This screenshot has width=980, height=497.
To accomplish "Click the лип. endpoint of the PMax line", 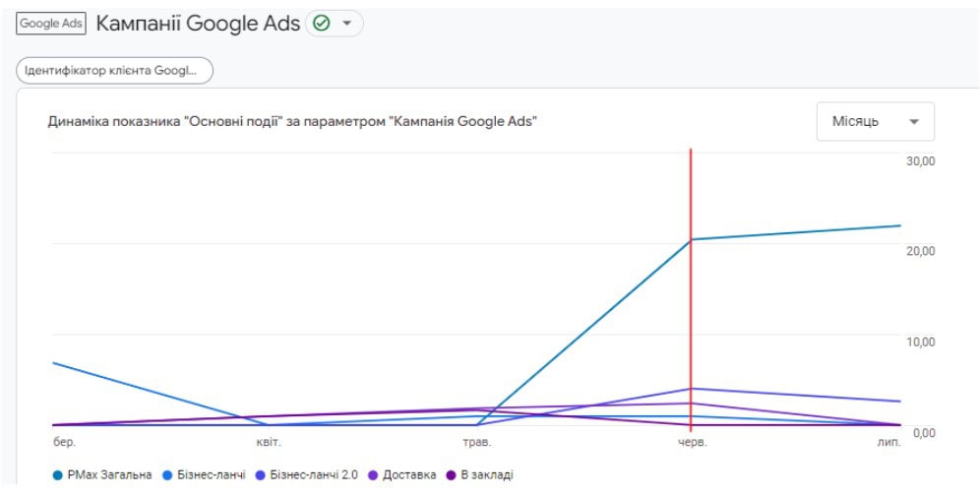I will (x=900, y=225).
